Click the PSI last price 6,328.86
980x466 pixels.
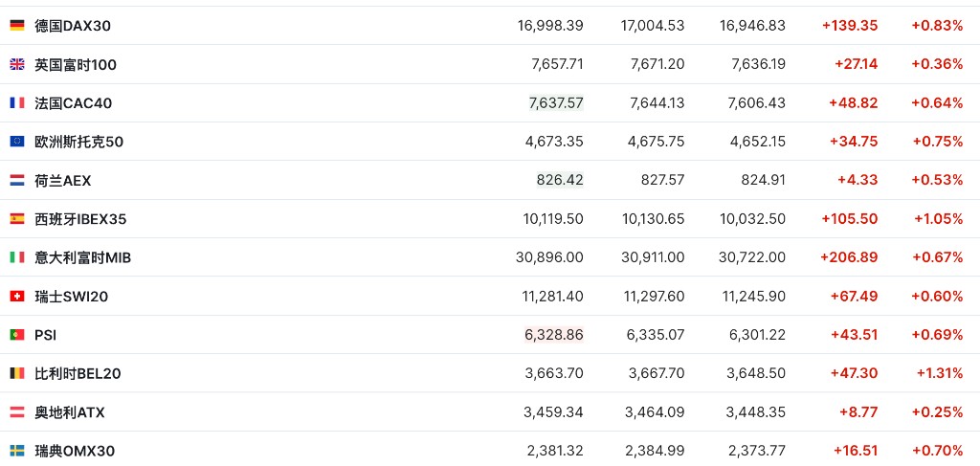click(554, 335)
